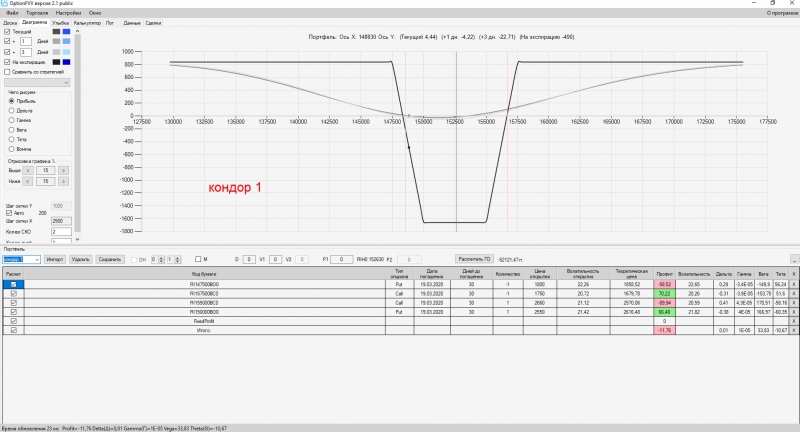Select the Прибыль radio option

pos(11,101)
